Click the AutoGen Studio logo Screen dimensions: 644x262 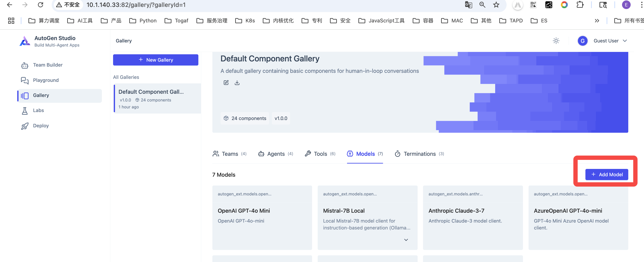[25, 41]
